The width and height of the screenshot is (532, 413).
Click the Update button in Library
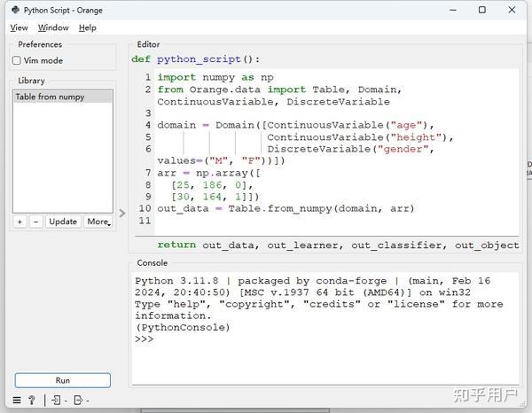(63, 222)
